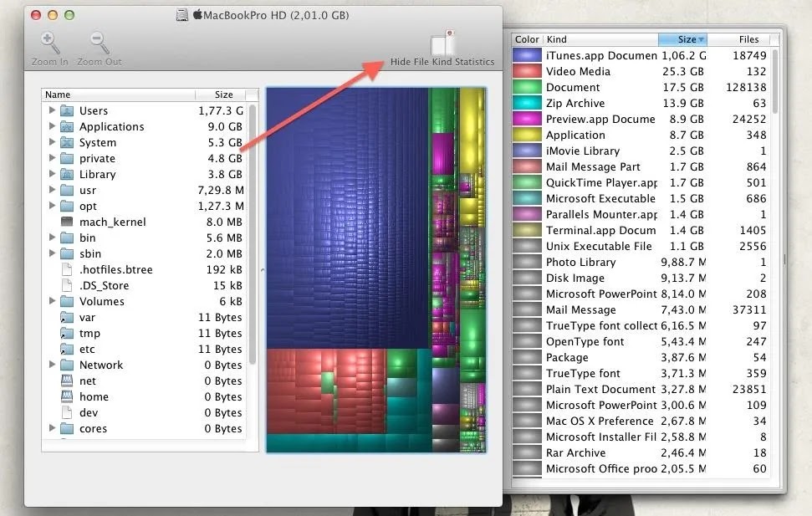Image resolution: width=812 pixels, height=516 pixels.
Task: Sort statistics by the Size column header
Action: point(682,39)
